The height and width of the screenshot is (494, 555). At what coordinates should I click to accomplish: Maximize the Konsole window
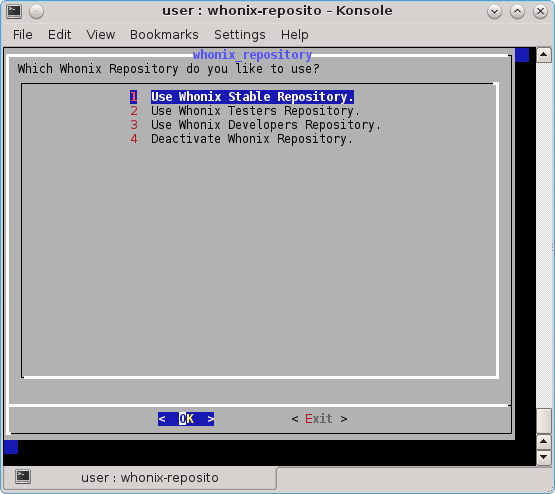[517, 12]
